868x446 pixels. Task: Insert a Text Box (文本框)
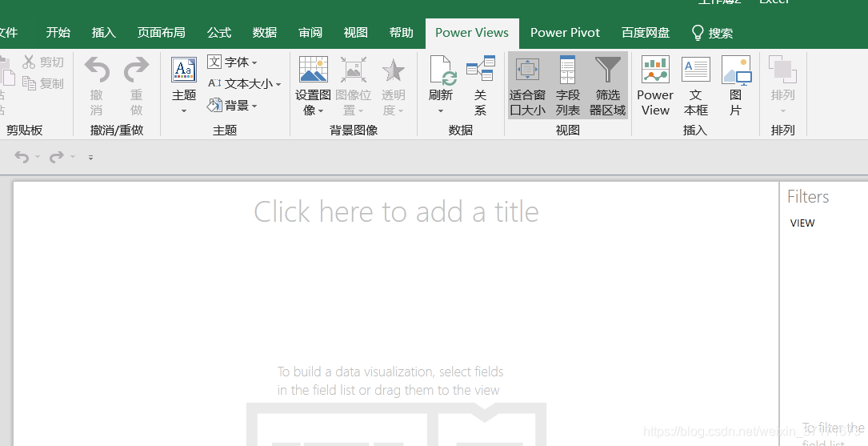pyautogui.click(x=696, y=86)
